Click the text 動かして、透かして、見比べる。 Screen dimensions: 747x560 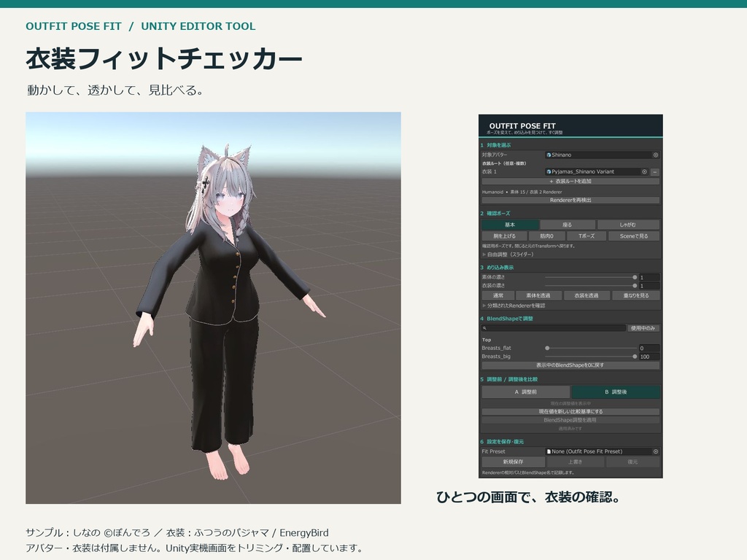(x=115, y=90)
